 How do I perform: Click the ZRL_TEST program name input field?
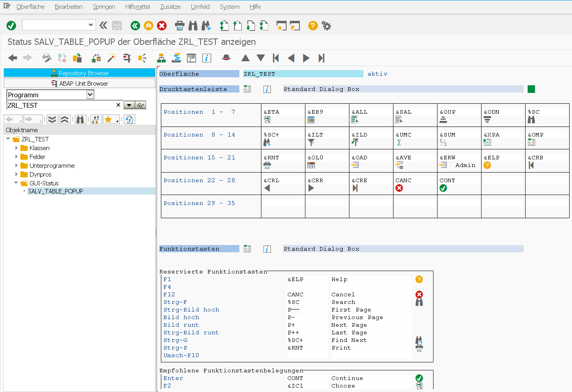[x=64, y=105]
